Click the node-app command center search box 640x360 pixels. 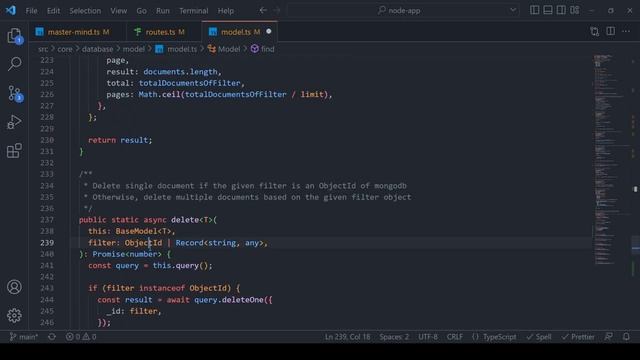403,11
